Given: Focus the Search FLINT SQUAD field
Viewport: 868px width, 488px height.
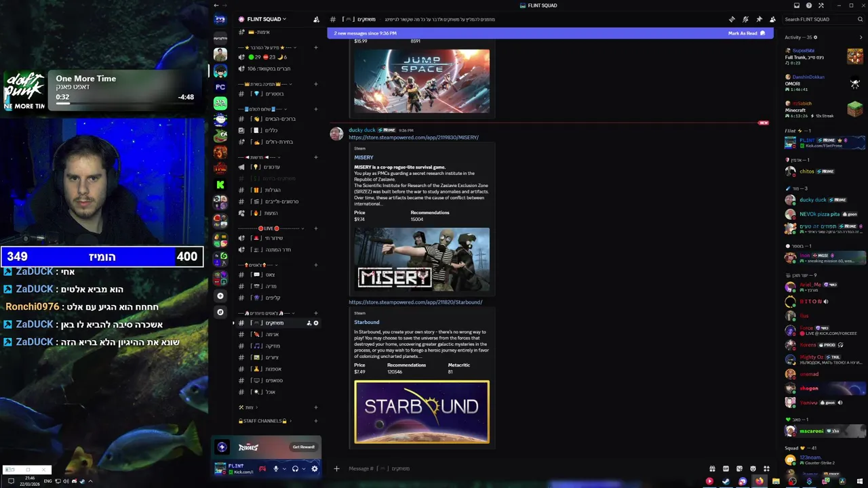Looking at the screenshot, I should (x=823, y=19).
